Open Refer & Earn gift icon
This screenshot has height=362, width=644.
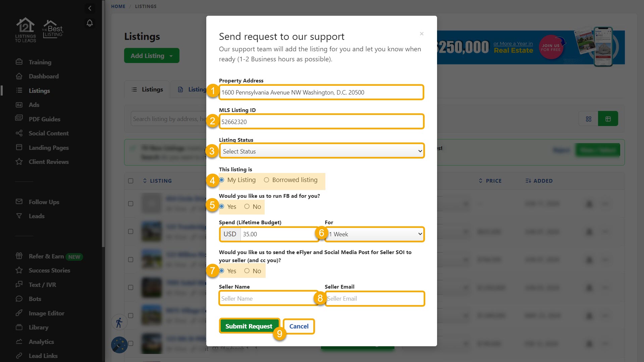pyautogui.click(x=19, y=256)
